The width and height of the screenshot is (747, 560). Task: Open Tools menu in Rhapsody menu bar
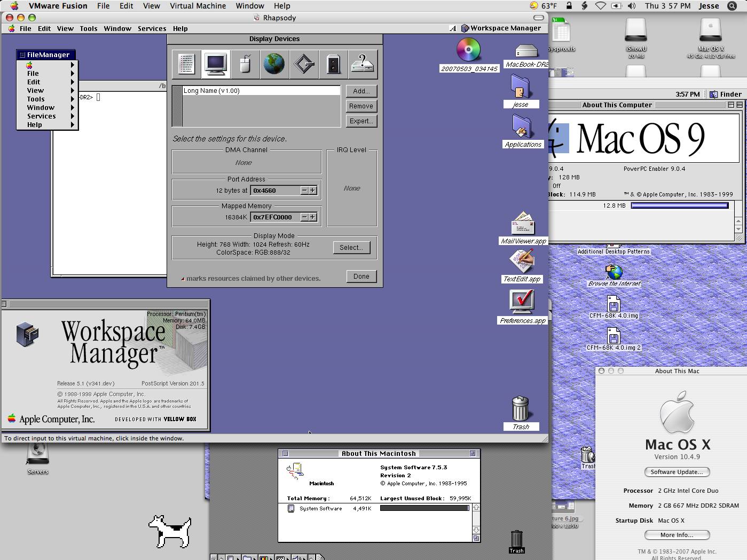click(x=89, y=29)
